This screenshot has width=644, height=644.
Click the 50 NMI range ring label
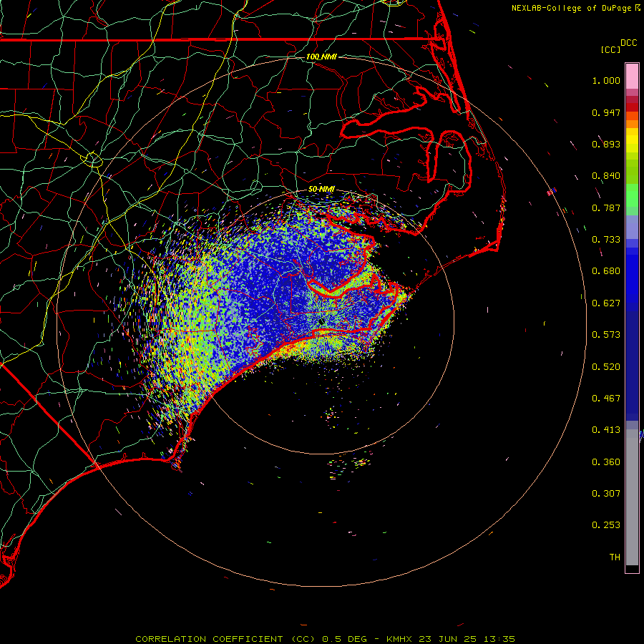tap(321, 189)
